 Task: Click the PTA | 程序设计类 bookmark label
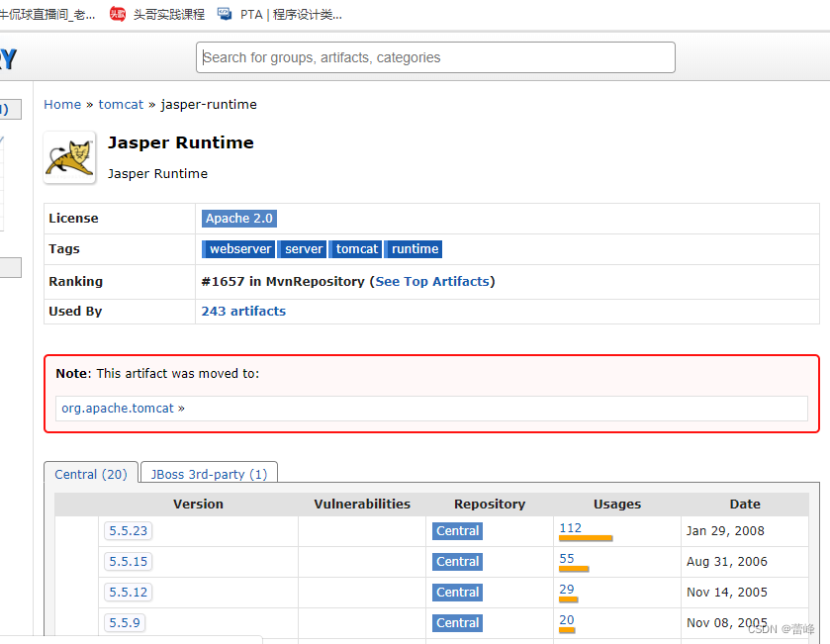click(x=291, y=14)
